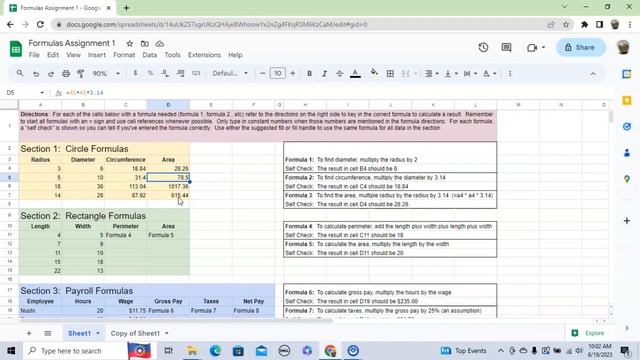Open text rotation dropdown
The width and height of the screenshot is (640, 360).
click(489, 73)
